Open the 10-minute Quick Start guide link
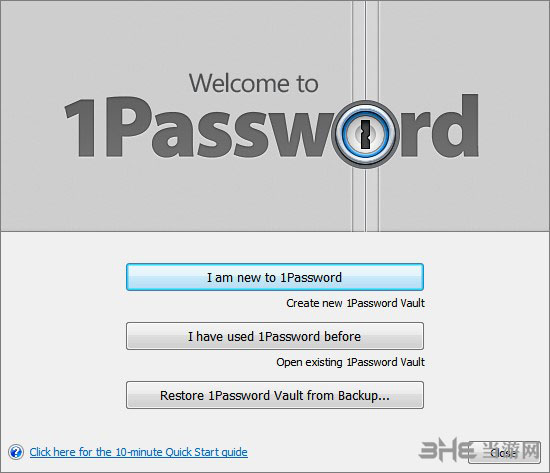 click(x=139, y=452)
